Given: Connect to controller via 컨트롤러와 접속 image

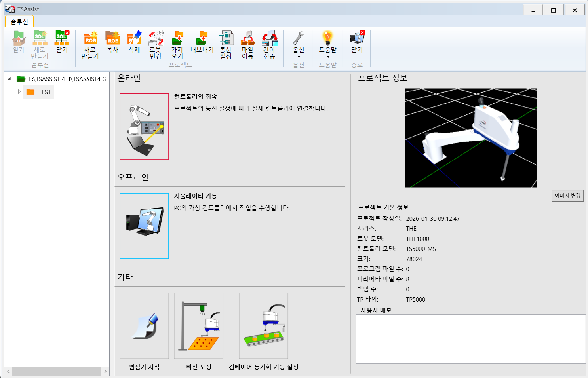Looking at the screenshot, I should point(144,127).
